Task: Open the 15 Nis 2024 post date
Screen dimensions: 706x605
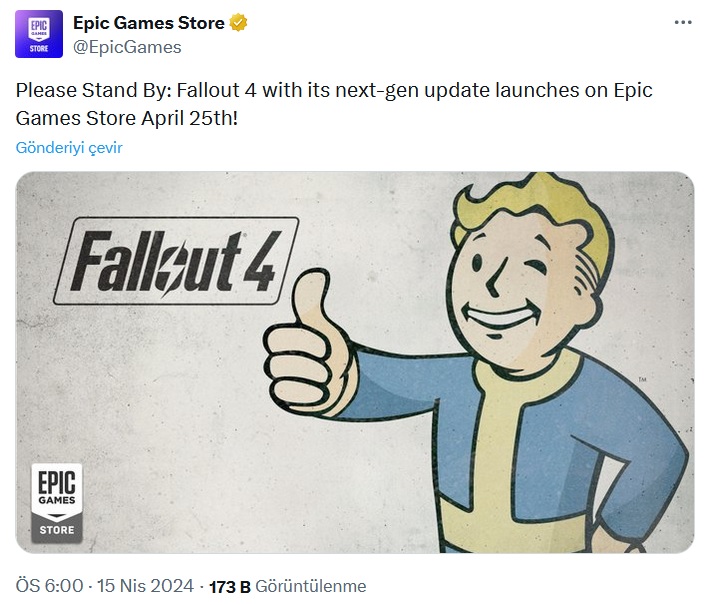Action: pos(145,586)
